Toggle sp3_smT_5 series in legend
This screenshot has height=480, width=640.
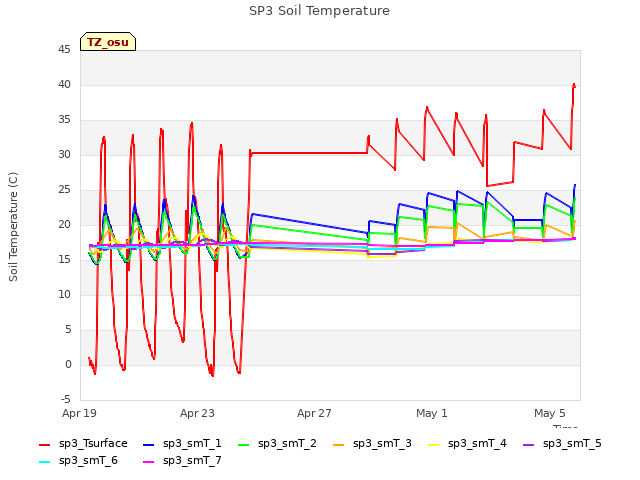click(x=562, y=443)
